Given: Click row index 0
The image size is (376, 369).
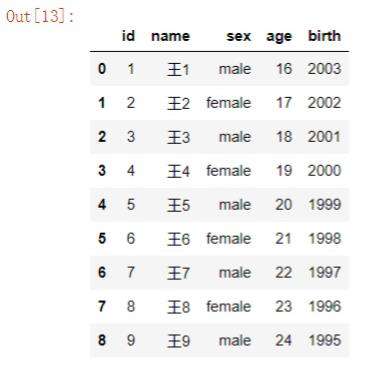Looking at the screenshot, I should tap(102, 69).
